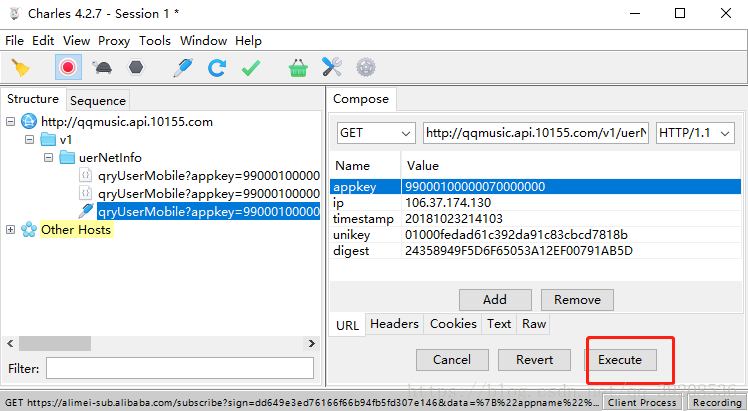748x411 pixels.
Task: Open the basket icon in toolbar
Action: (298, 68)
